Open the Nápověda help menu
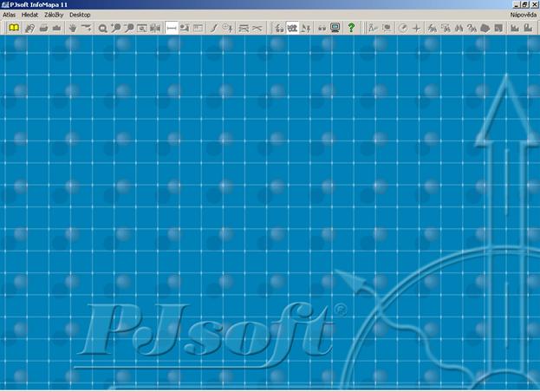540x392 pixels. click(x=524, y=15)
